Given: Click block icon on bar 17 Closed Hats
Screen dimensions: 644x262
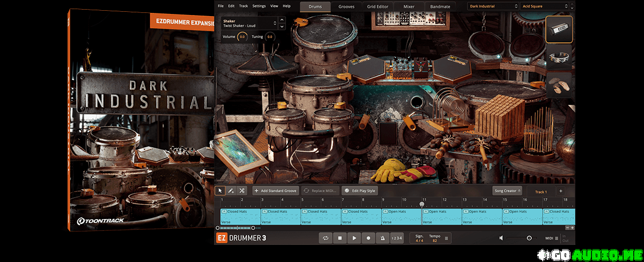Looking at the screenshot, I should point(546,212).
